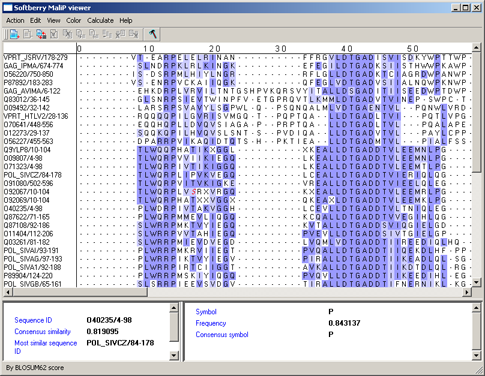This screenshot has height=376, width=485.
Task: Click the Most similar sequence ID label
Action: click(x=46, y=347)
